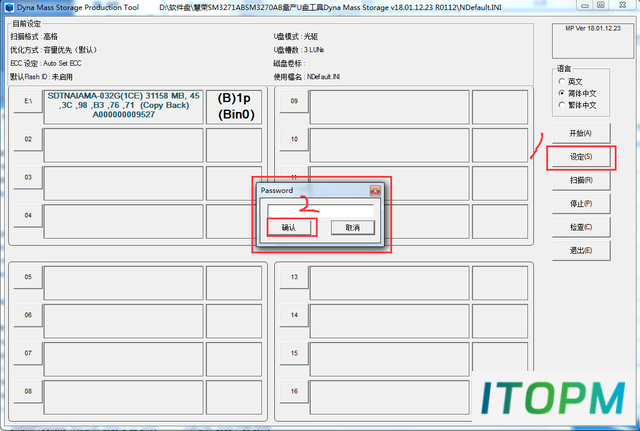Click the 扫描(R) scan button
The image size is (640, 431).
581,180
